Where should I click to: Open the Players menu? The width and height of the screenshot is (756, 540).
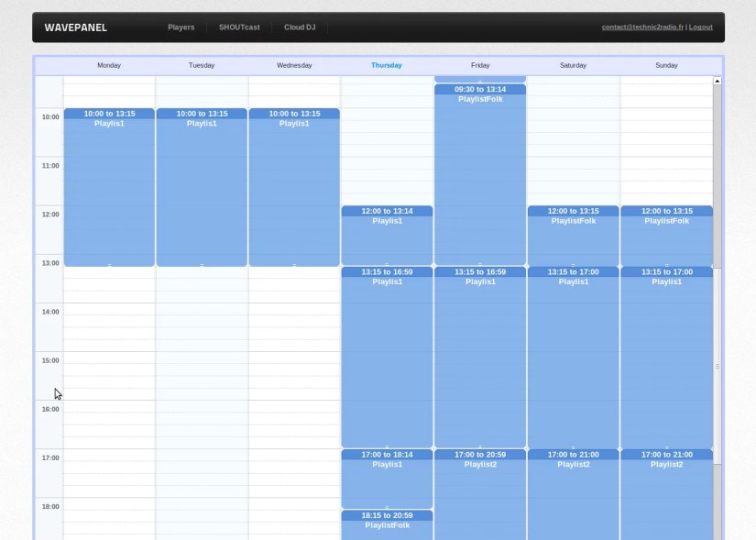coord(181,27)
